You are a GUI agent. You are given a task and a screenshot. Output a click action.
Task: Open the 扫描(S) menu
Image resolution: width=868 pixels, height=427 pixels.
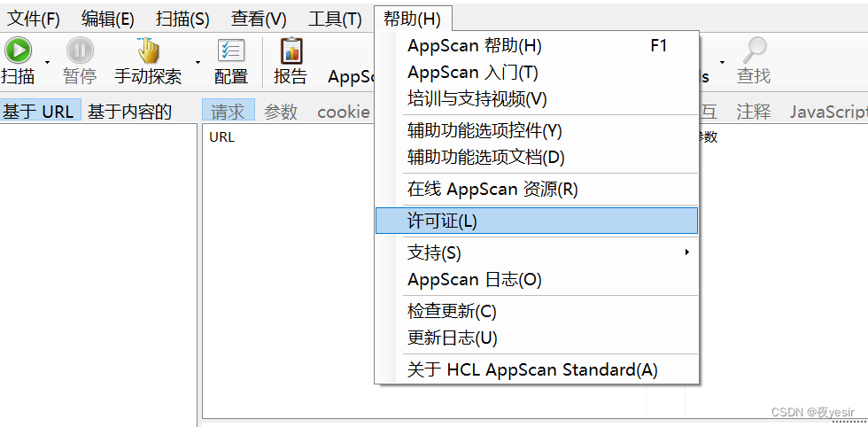[x=182, y=19]
